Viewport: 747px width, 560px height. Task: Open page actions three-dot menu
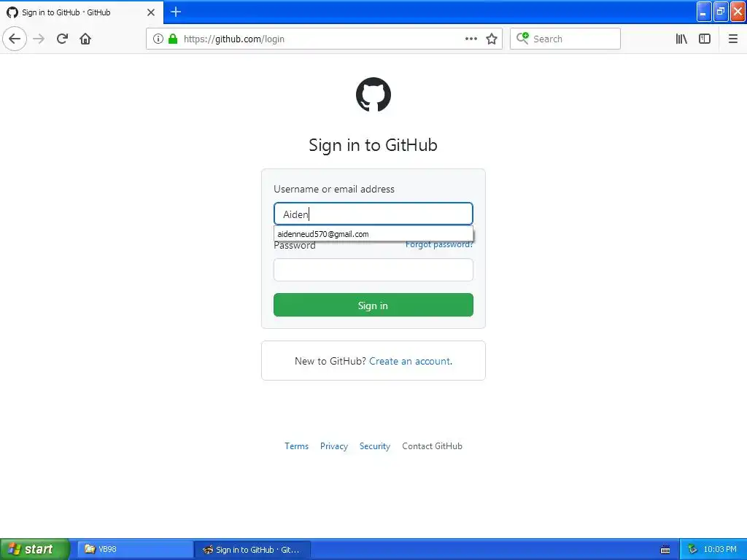pos(471,39)
